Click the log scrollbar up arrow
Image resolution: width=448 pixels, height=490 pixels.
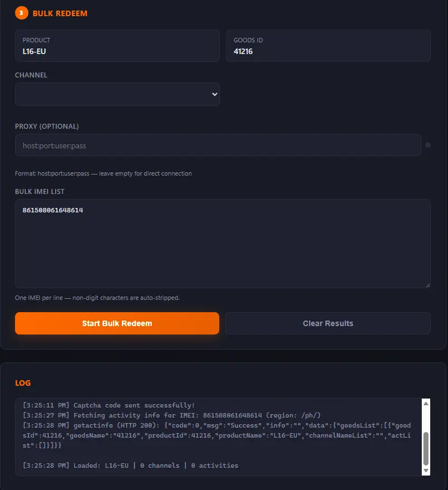[x=426, y=404]
